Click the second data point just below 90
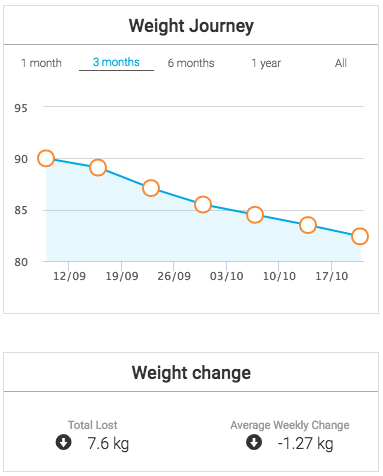 point(98,168)
